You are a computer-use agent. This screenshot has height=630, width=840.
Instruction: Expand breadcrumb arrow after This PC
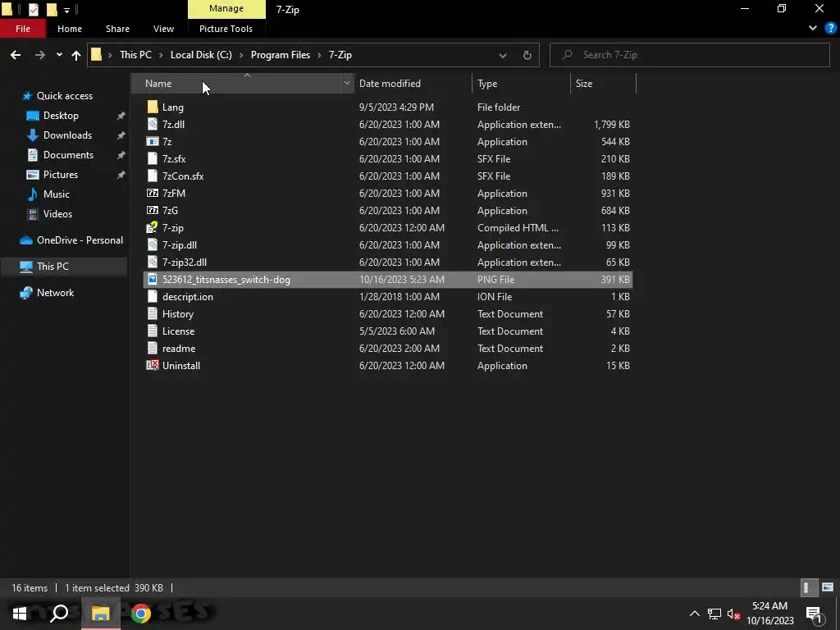pyautogui.click(x=161, y=55)
